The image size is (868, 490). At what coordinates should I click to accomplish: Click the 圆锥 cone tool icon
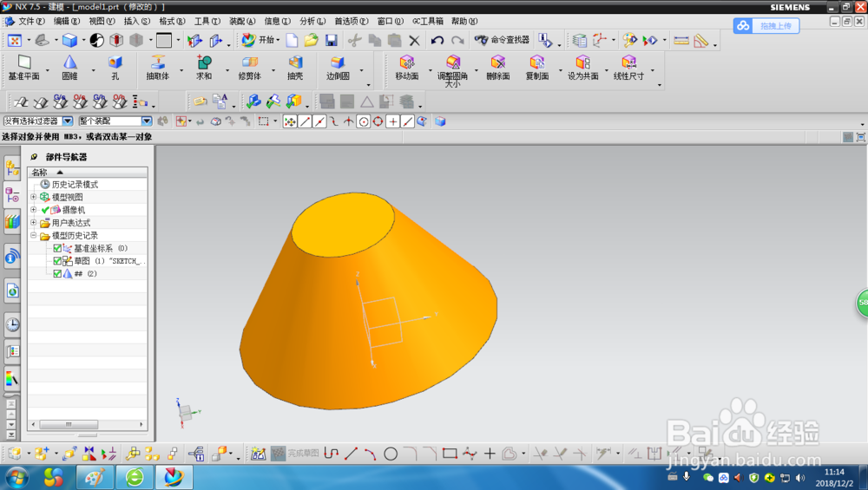[x=69, y=68]
